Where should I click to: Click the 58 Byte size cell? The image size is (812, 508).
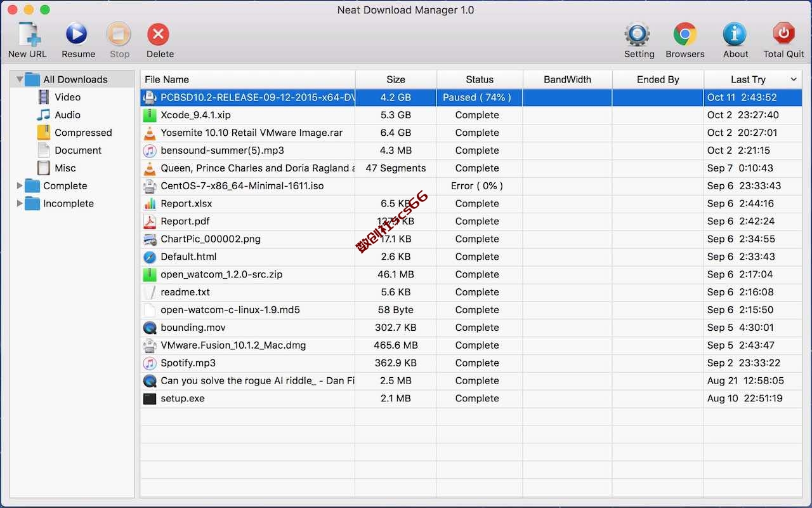click(x=396, y=311)
